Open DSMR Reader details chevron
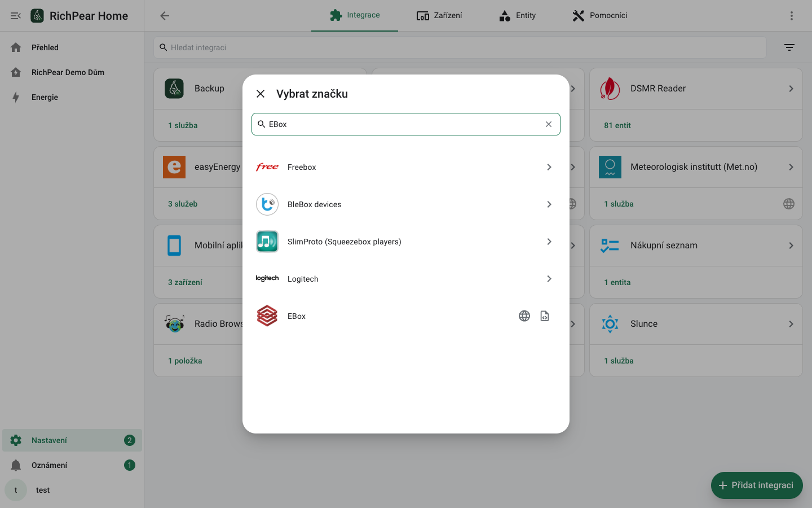The width and height of the screenshot is (812, 508). pos(791,89)
